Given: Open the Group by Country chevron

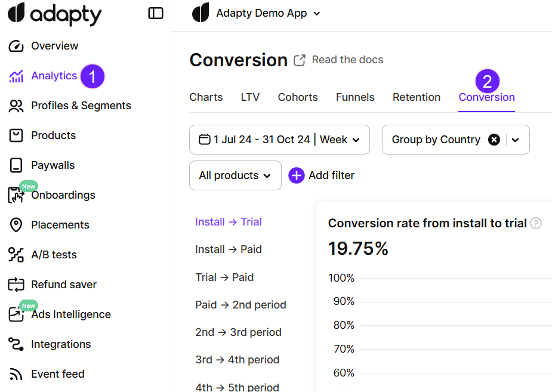Looking at the screenshot, I should click(x=516, y=140).
